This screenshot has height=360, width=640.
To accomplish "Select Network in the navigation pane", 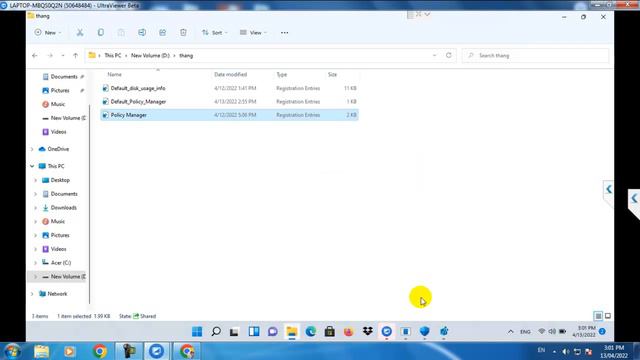I will 57,294.
